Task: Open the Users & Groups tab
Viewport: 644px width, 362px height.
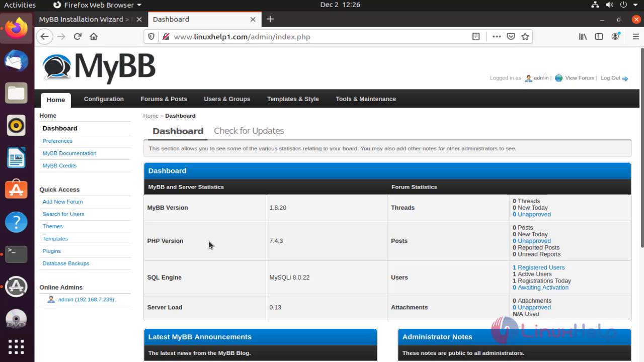Action: pos(227,99)
